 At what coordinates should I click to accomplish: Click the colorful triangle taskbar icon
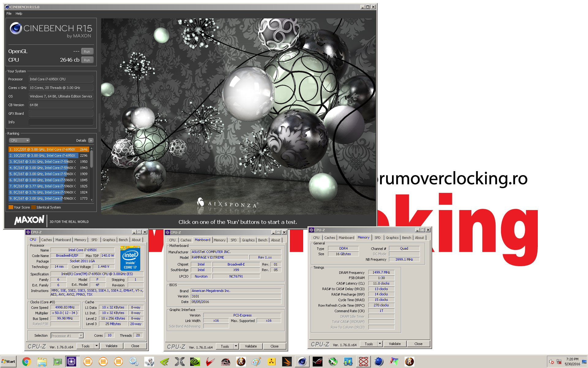click(x=394, y=362)
